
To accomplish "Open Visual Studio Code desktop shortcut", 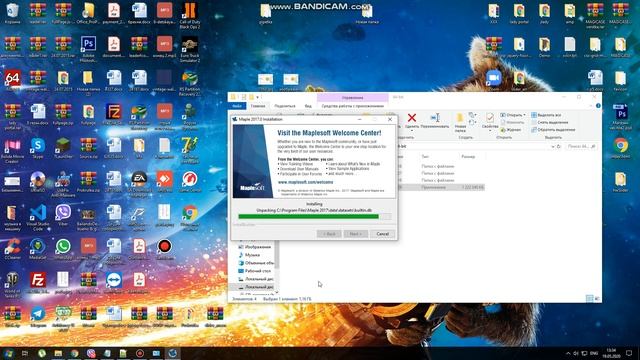I will coord(38,218).
